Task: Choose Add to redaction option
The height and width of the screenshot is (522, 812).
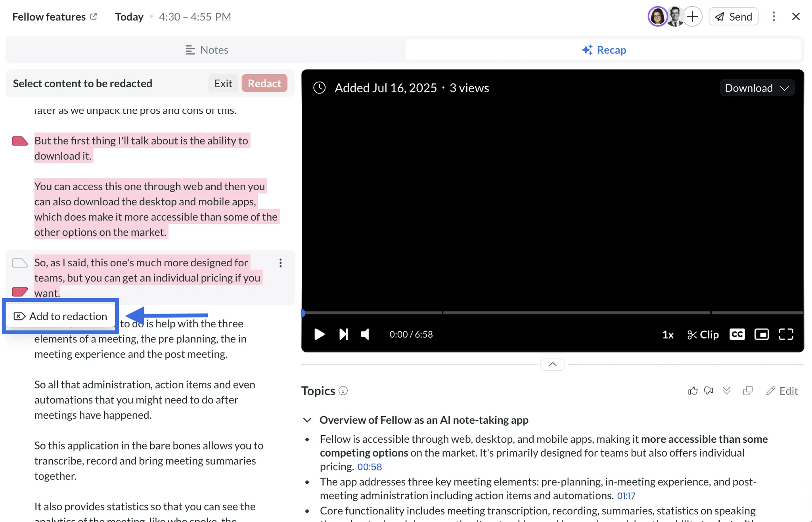Action: (x=61, y=316)
